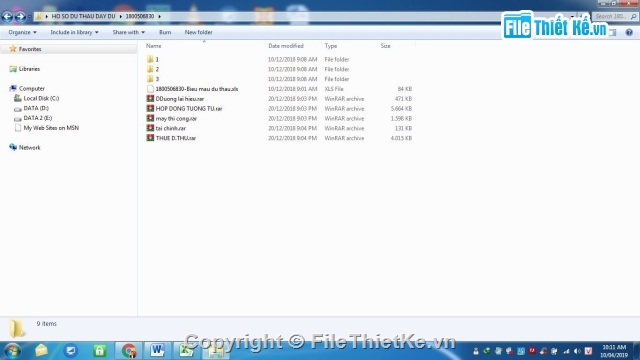Select folder icon named 3
The image size is (640, 360).
[150, 79]
